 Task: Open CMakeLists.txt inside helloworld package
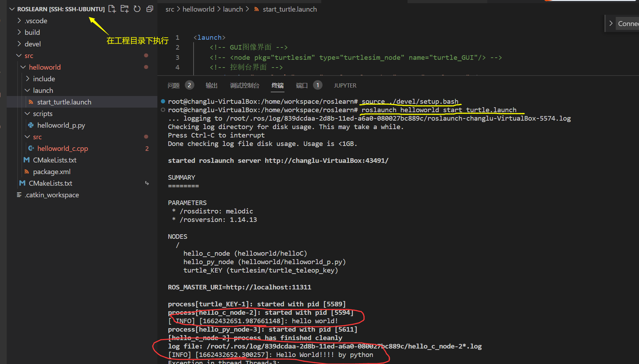tap(55, 160)
